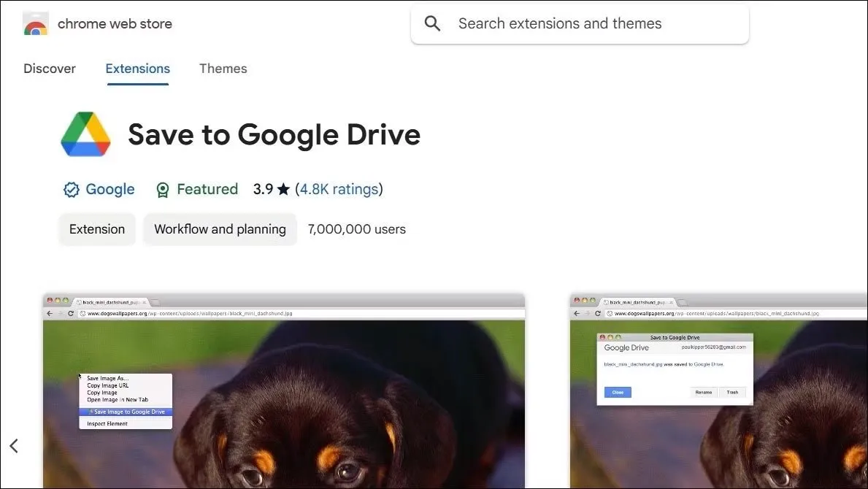Open the second screenshot showing the save dialog
868x489 pixels.
coord(718,438)
